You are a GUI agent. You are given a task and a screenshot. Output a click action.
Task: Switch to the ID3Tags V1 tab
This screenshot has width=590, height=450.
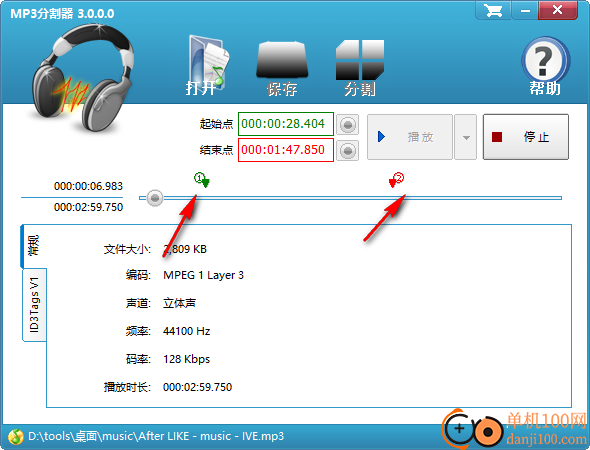34,305
